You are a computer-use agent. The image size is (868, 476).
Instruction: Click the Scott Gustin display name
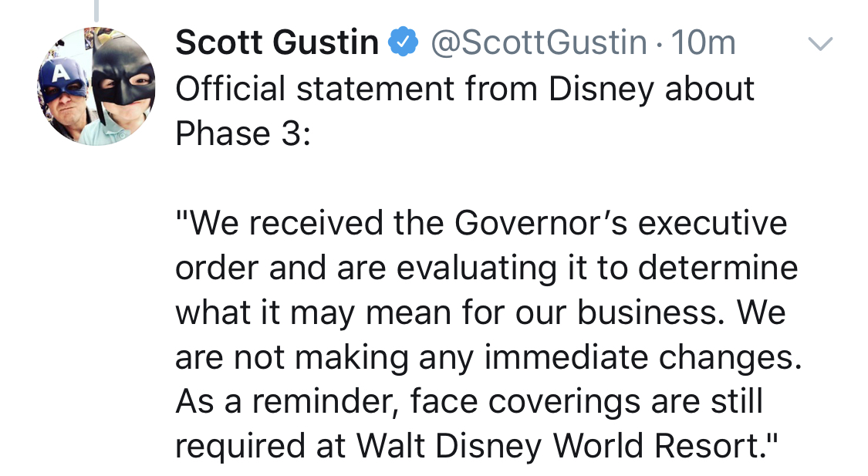point(277,43)
